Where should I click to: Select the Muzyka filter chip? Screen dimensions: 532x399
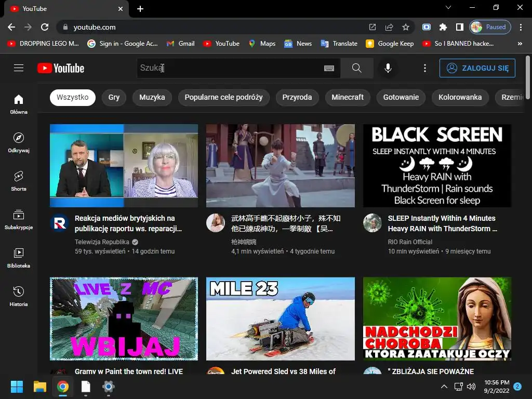(x=152, y=97)
